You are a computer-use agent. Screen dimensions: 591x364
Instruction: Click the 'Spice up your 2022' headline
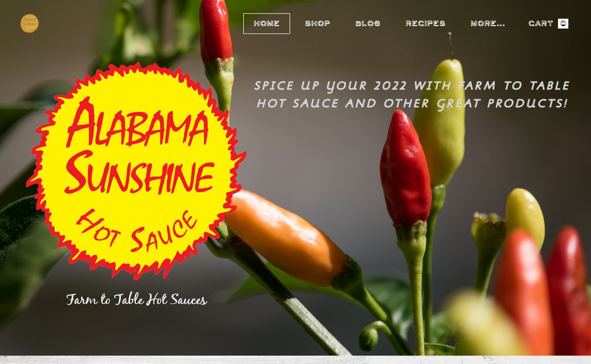pyautogui.click(x=412, y=94)
